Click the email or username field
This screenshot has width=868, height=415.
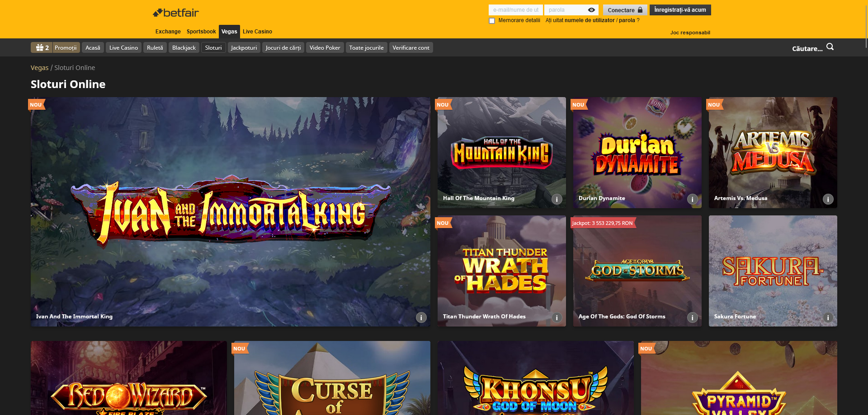[516, 10]
